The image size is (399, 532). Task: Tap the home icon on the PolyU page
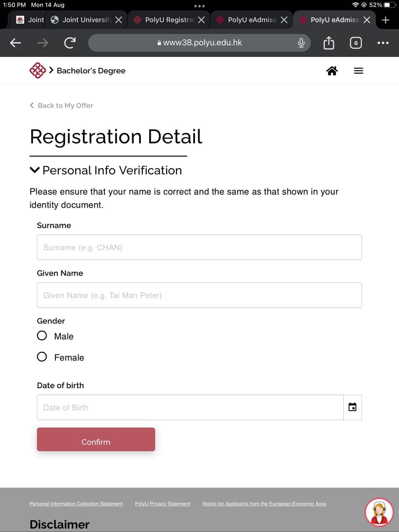332,70
